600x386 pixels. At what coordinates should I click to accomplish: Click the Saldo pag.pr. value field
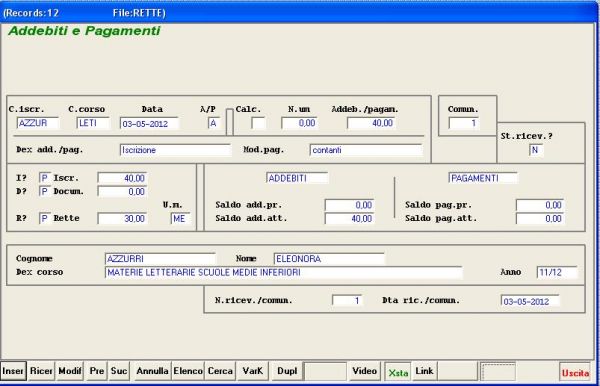pyautogui.click(x=540, y=205)
